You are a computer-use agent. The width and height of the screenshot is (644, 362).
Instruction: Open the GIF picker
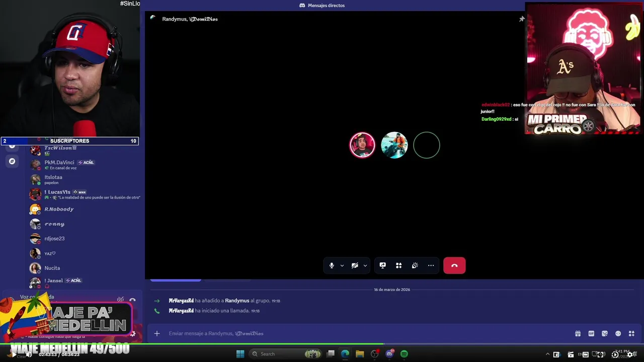coord(591,333)
